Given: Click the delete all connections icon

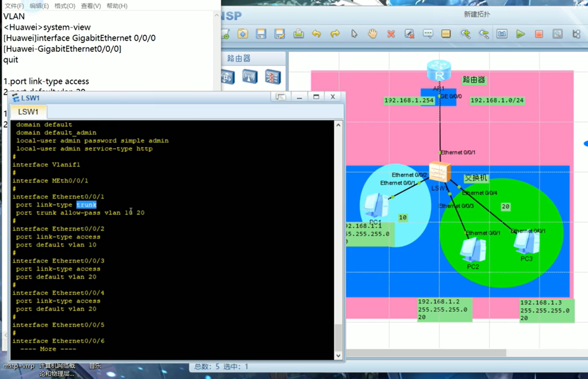Looking at the screenshot, I should coord(409,34).
